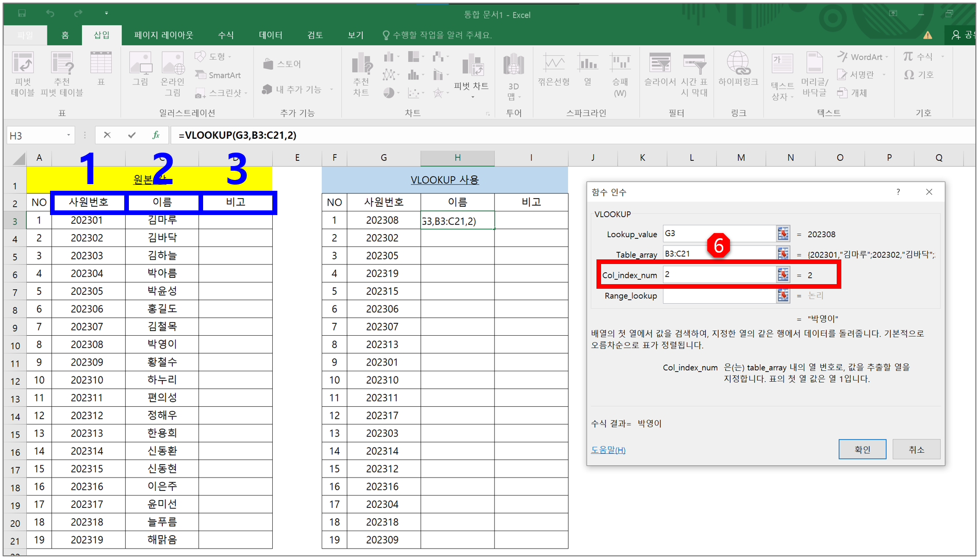Click the OK (확인) button
980x560 pixels.
tap(862, 449)
